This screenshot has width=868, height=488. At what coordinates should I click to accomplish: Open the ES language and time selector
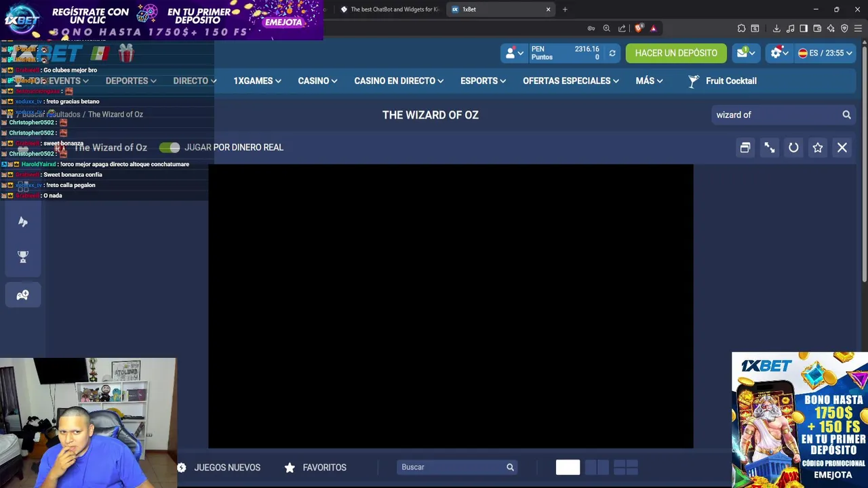[825, 53]
